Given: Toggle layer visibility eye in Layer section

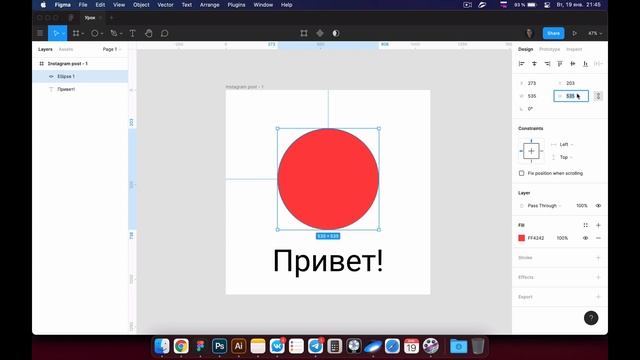Looking at the screenshot, I should pos(598,206).
